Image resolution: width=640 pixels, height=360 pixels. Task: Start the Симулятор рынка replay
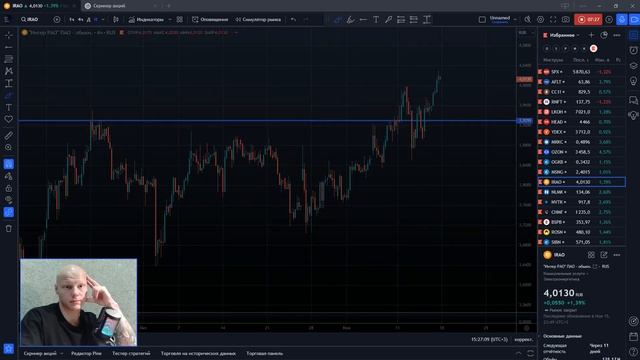coord(258,20)
